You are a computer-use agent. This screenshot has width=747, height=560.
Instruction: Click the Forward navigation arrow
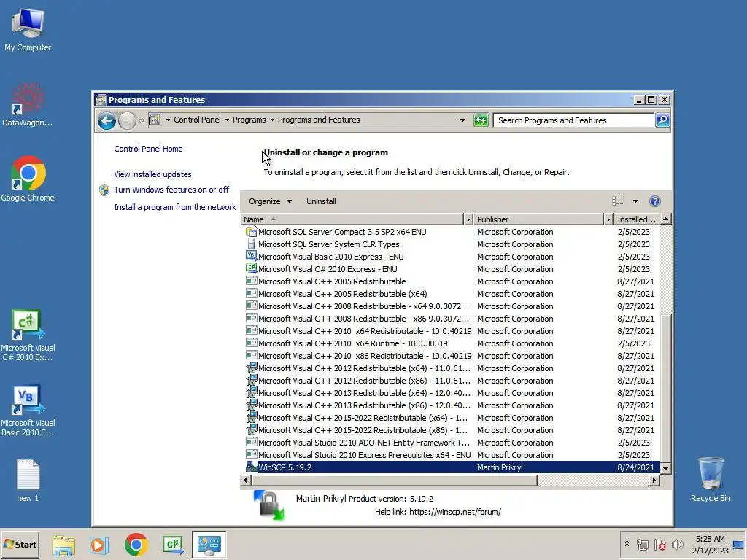pos(127,121)
